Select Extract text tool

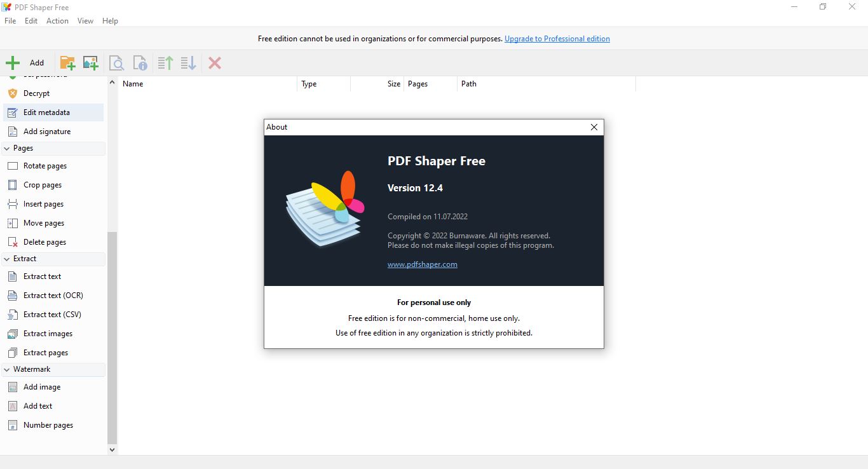pyautogui.click(x=54, y=276)
